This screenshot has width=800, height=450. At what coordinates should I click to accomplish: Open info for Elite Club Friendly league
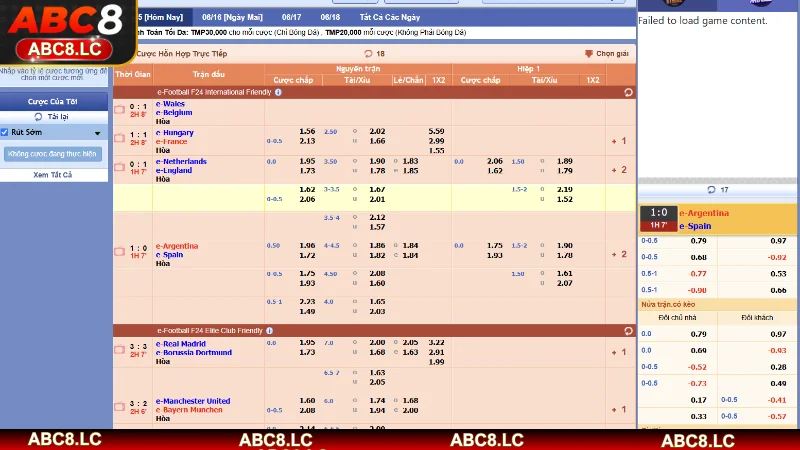(269, 331)
